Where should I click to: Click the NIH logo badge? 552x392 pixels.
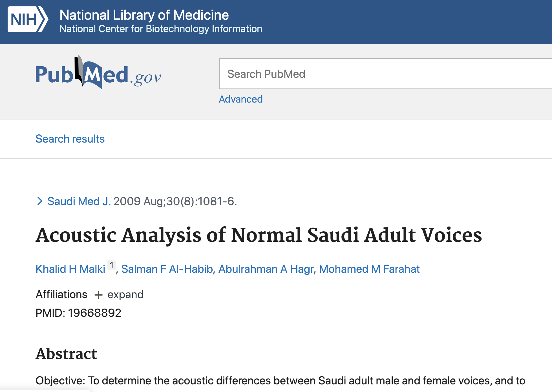tap(28, 19)
